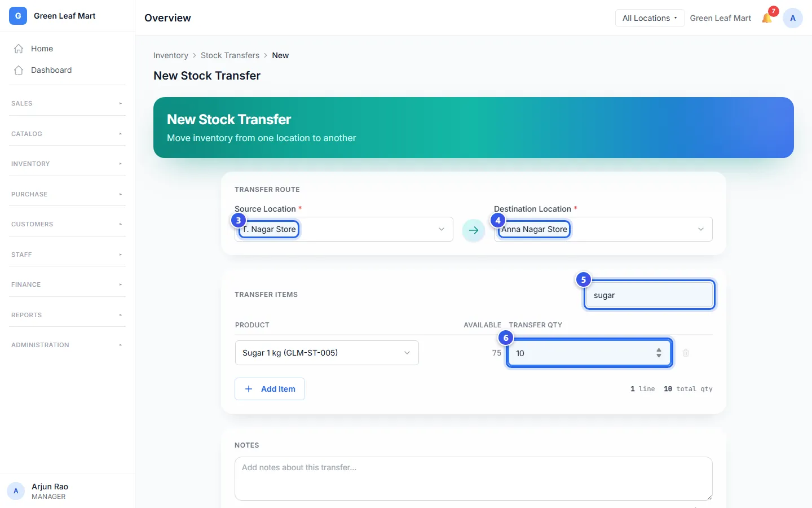Go to Dashboard in the sidebar
812x508 pixels.
[68, 70]
